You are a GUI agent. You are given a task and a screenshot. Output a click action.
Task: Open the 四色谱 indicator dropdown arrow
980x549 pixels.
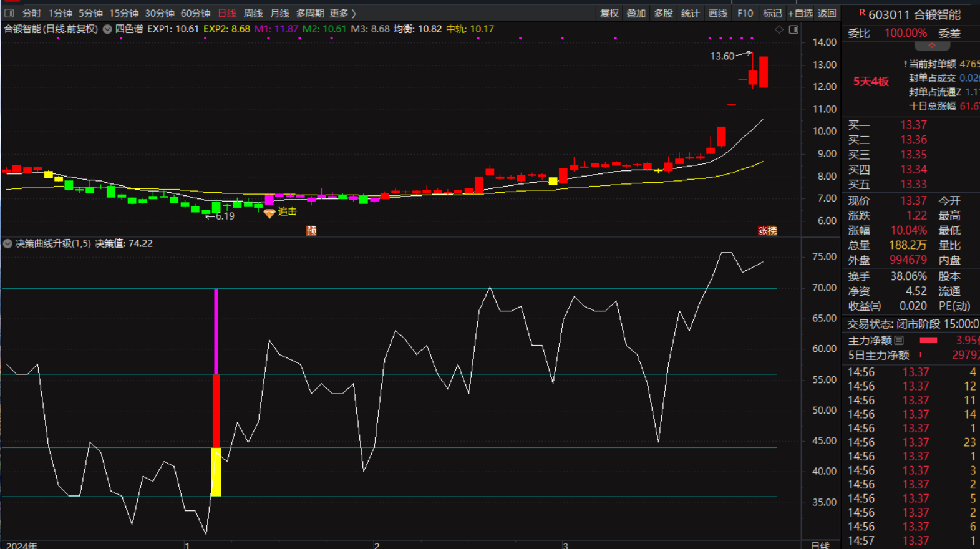107,29
